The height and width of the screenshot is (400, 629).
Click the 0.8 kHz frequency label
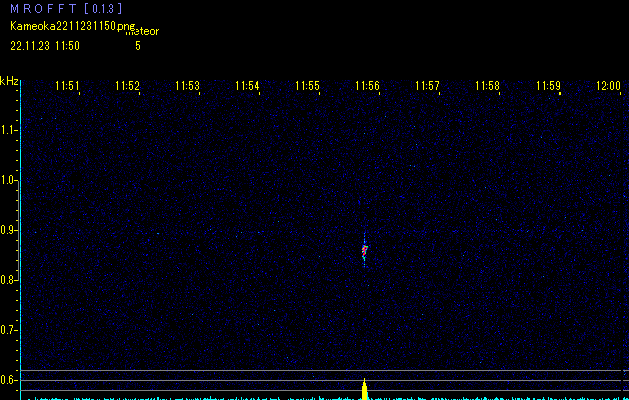[x=8, y=280]
